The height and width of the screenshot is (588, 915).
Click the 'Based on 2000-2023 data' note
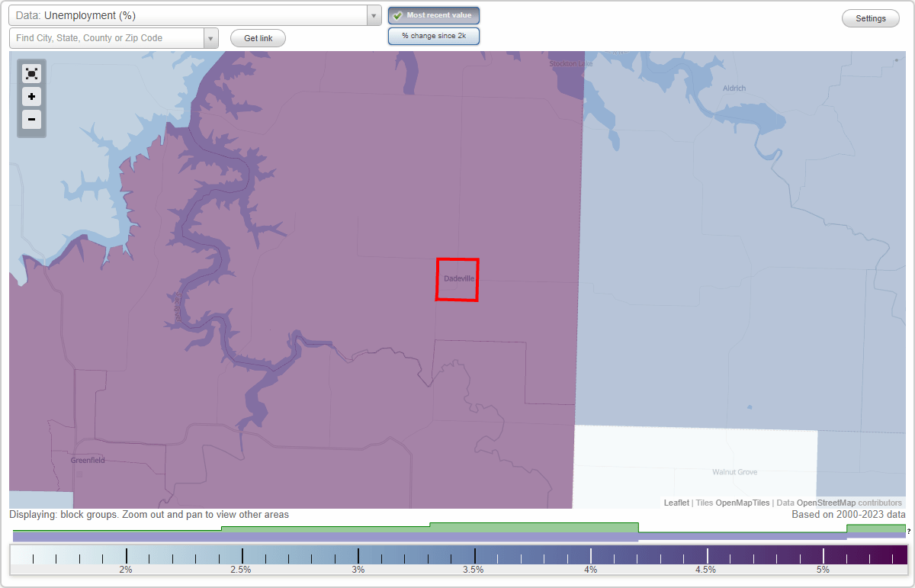click(849, 515)
